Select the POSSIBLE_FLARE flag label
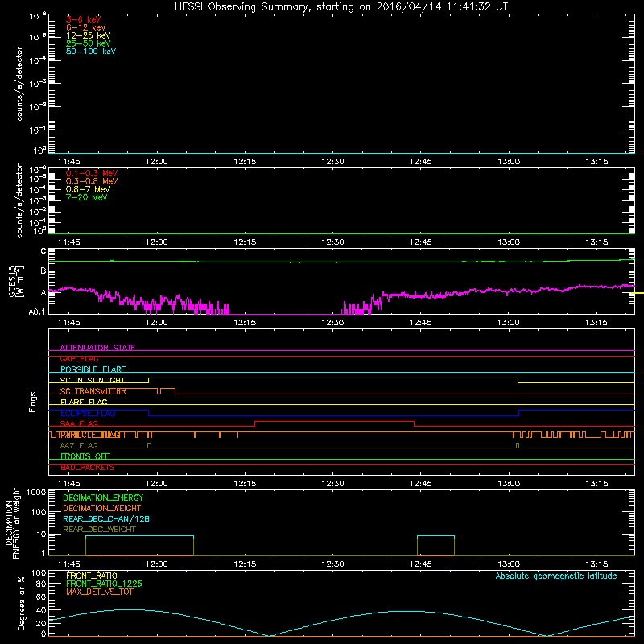The image size is (644, 644). 93,369
